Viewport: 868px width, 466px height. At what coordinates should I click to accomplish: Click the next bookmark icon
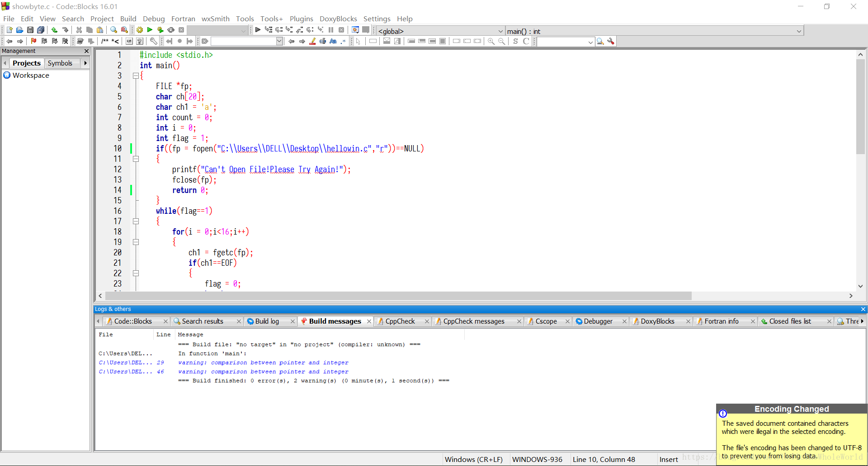click(55, 41)
